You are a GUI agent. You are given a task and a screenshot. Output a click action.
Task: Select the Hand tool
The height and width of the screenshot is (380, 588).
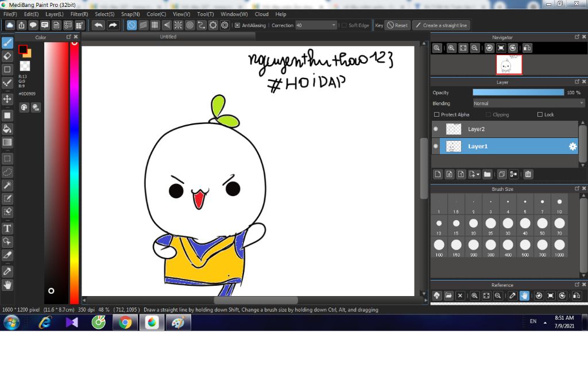pyautogui.click(x=7, y=285)
